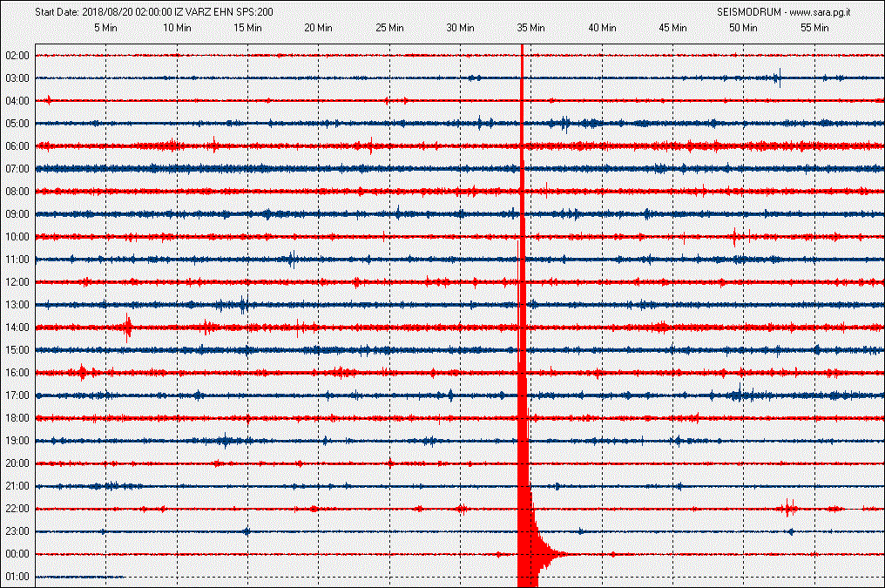Click the 01:00 hour row label
Image resolution: width=885 pixels, height=588 pixels.
[x=17, y=577]
